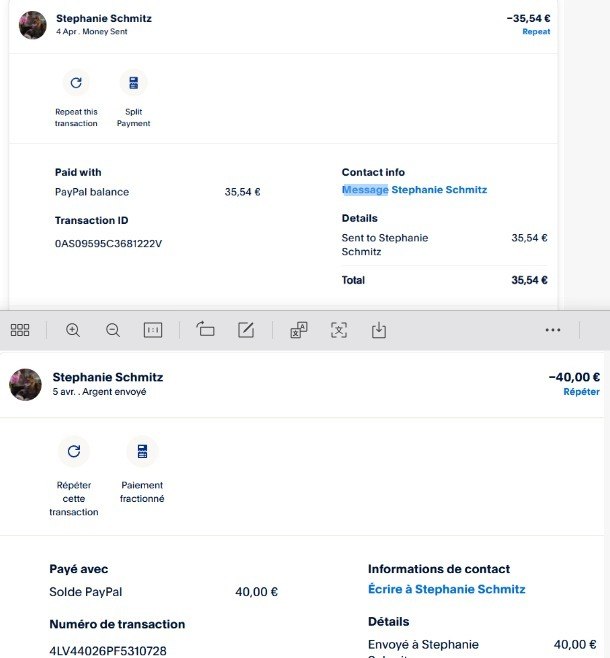610x658 pixels.
Task: Click the save/download icon in toolbar
Action: (379, 330)
